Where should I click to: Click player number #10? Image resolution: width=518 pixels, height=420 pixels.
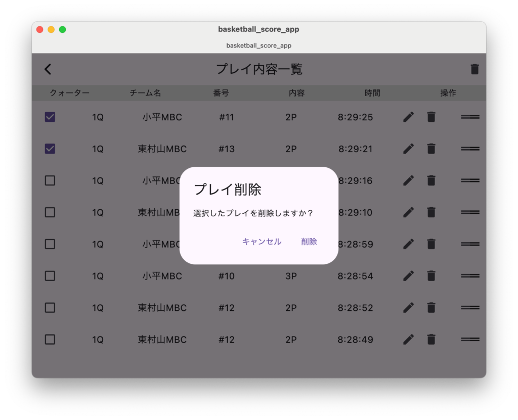(x=227, y=276)
